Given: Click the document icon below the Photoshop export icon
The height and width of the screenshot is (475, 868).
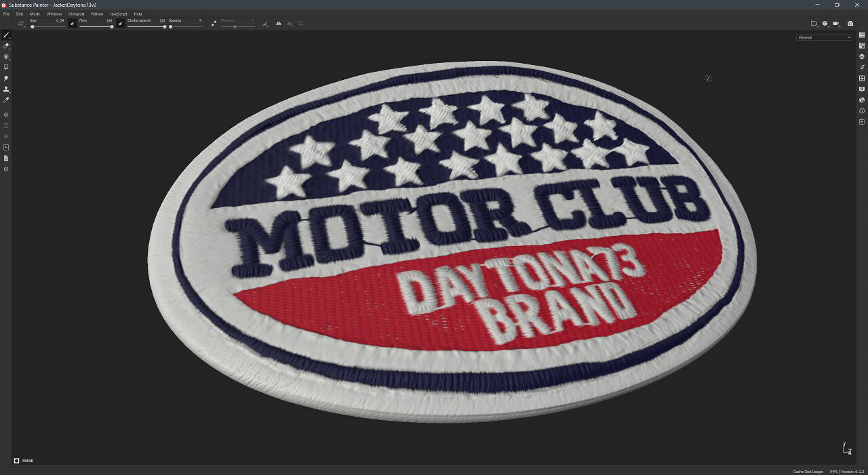Looking at the screenshot, I should (x=6, y=158).
